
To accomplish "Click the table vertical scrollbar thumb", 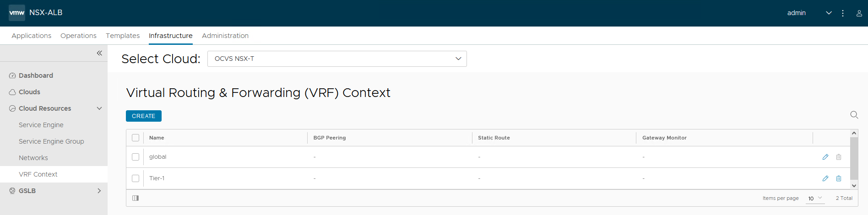I will pos(854,158).
